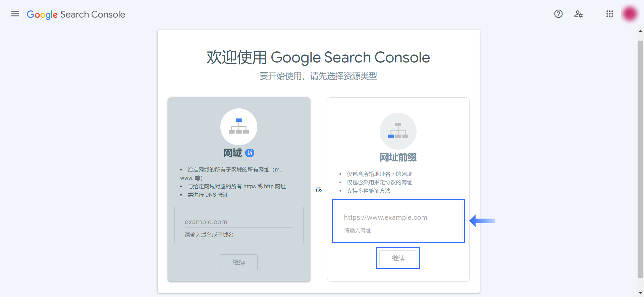Screen dimensions: 644x297
Task: Click the subtitle 要开始使用，请先选择资源类型
Action: coord(318,76)
